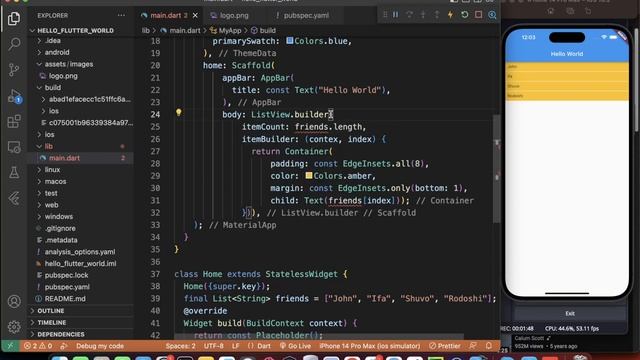This screenshot has width=640, height=360.
Task: Open the Flutter sidebar icon
Action: point(14,198)
